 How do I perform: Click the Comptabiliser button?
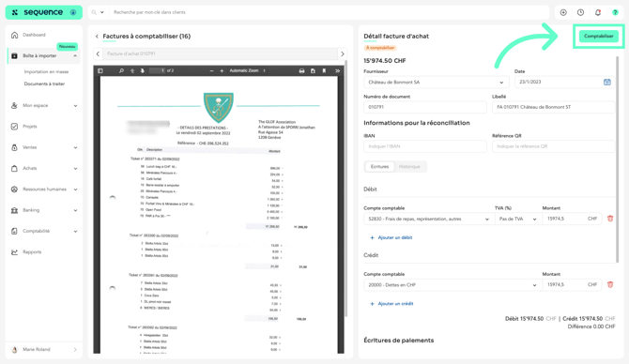[x=599, y=36]
